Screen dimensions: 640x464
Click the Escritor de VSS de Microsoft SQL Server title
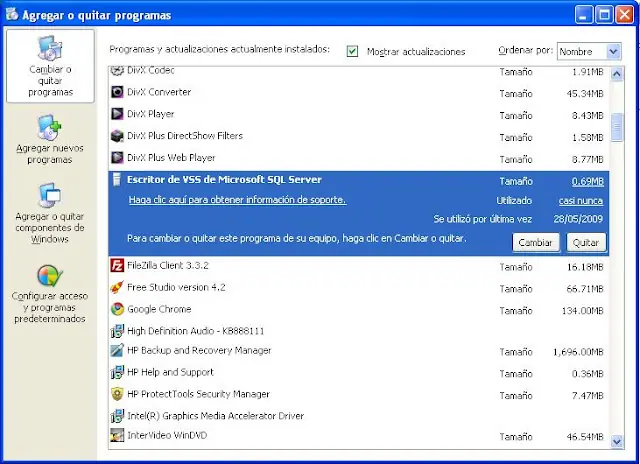[224, 180]
